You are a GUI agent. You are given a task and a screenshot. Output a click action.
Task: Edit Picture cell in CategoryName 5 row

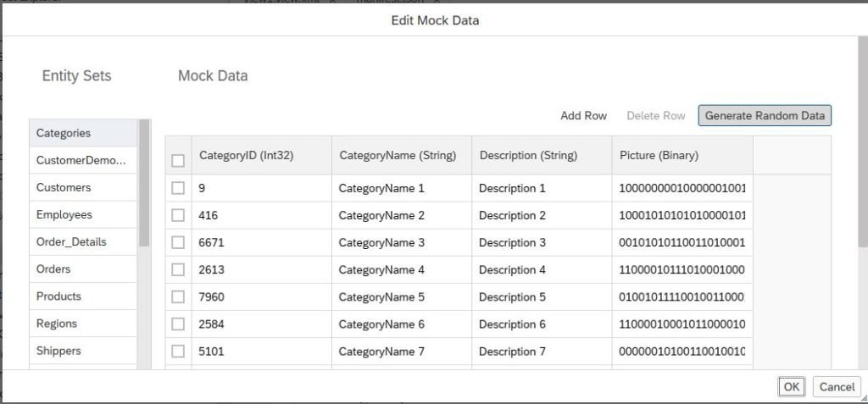click(x=682, y=296)
